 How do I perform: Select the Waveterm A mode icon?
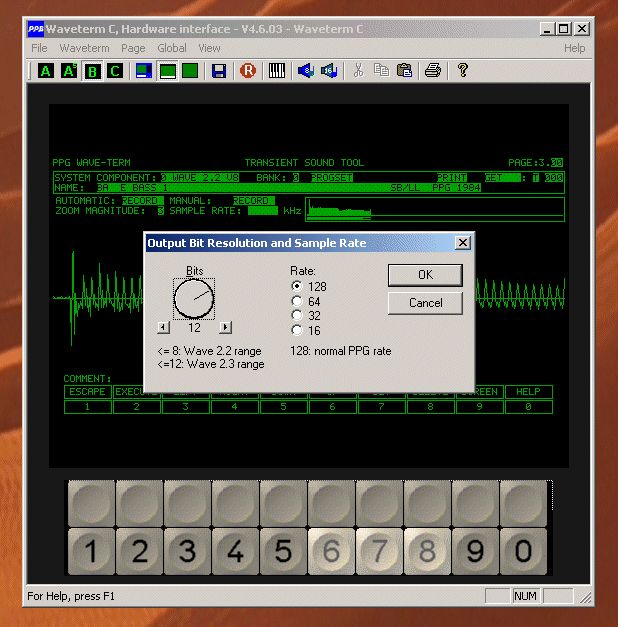[46, 71]
